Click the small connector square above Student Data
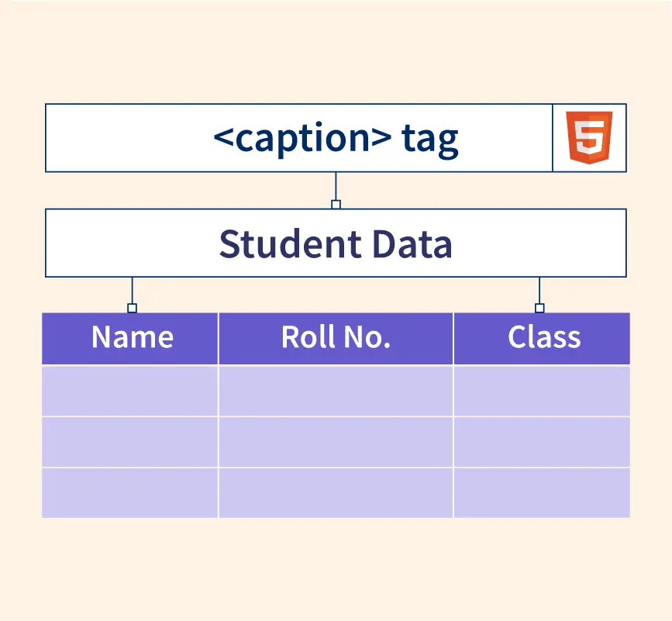Screen dimensions: 672x621 (336, 205)
